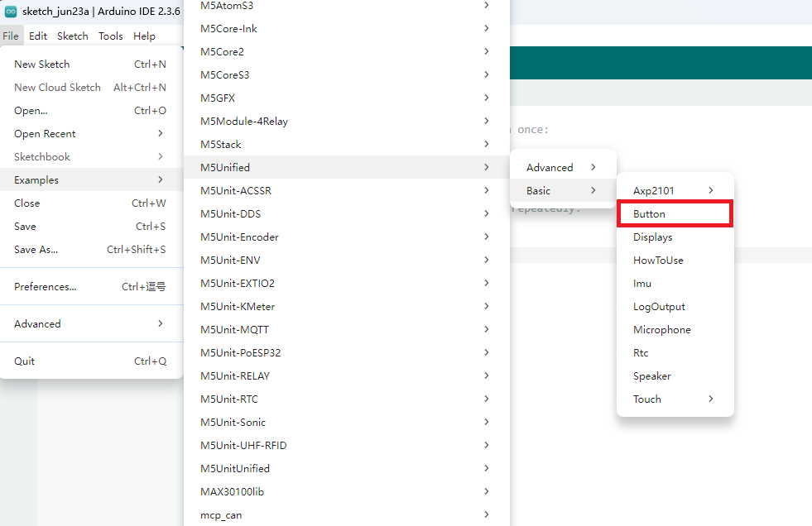Image resolution: width=812 pixels, height=526 pixels.
Task: Open the Rtc example sketch
Action: pos(675,353)
